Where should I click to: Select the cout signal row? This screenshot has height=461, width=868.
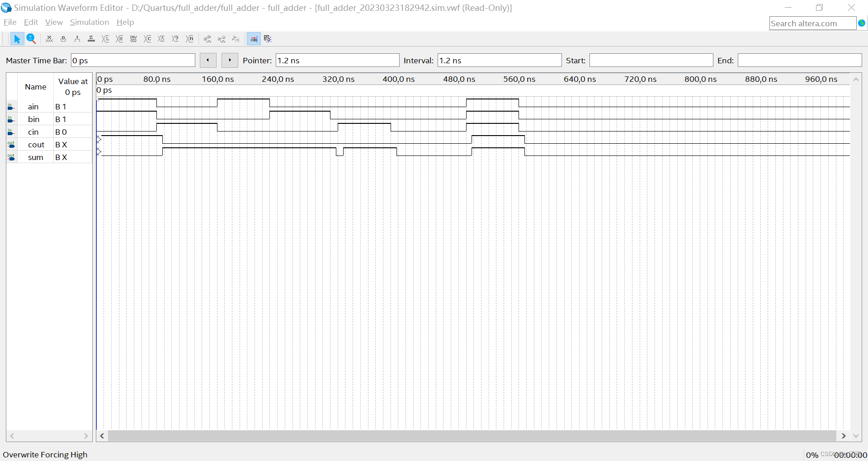pos(49,145)
